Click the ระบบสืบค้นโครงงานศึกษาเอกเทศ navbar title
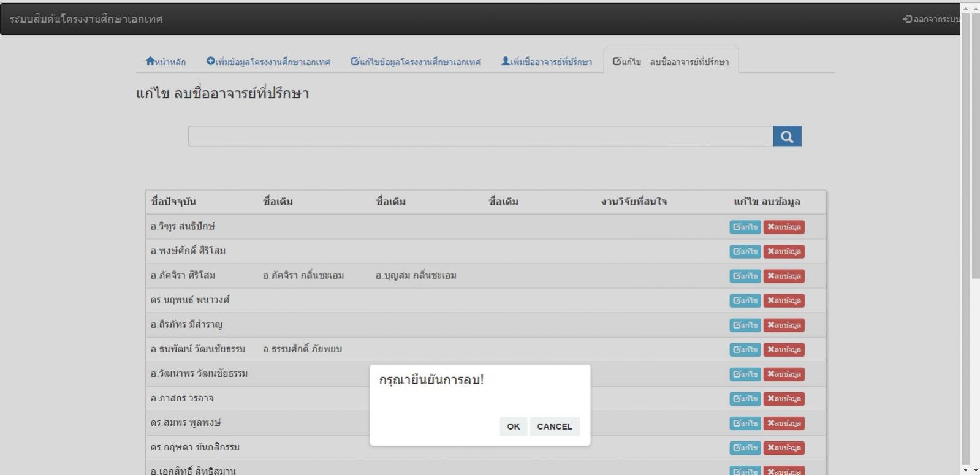The width and height of the screenshot is (980, 475). tap(86, 19)
